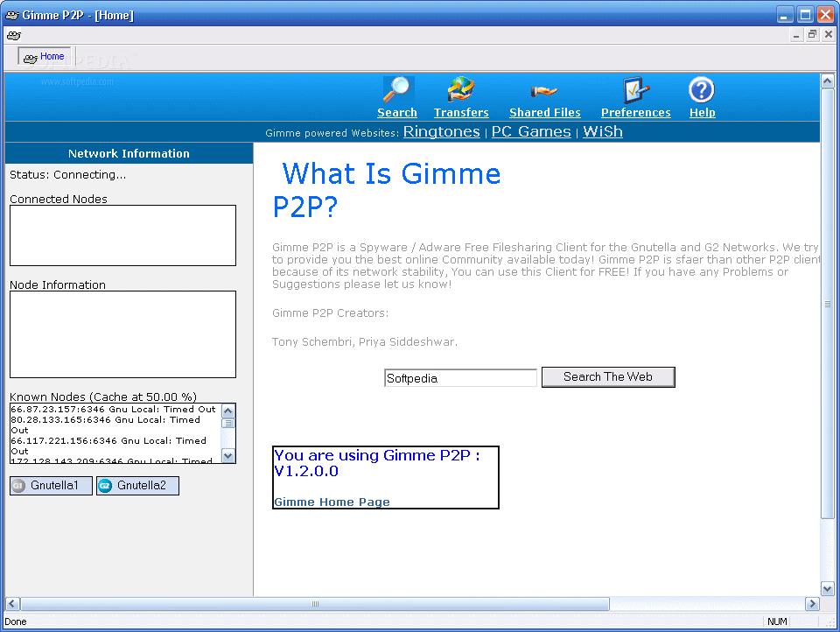Open the Search link in the header
This screenshot has width=840, height=632.
coord(397,113)
